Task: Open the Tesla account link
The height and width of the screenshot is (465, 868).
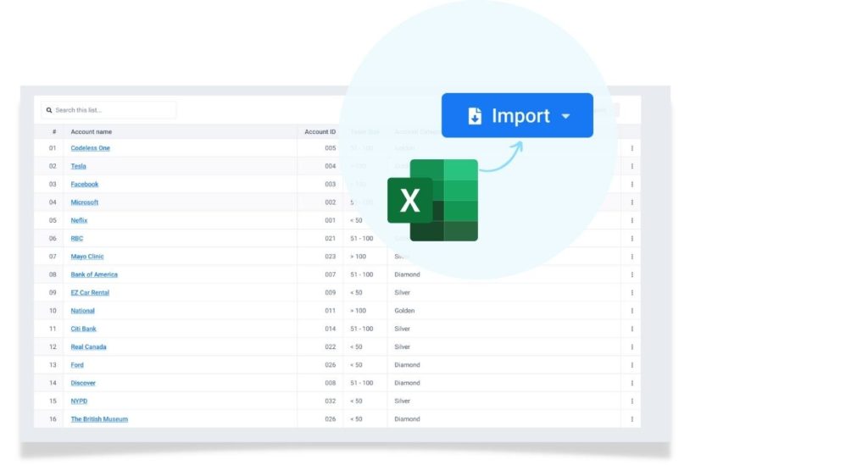Action: [78, 166]
